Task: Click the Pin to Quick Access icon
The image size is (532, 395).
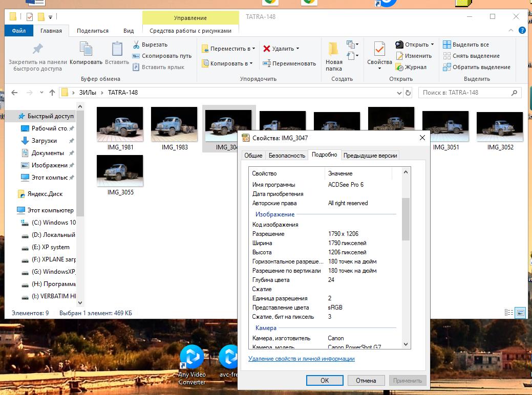Action: (x=37, y=49)
